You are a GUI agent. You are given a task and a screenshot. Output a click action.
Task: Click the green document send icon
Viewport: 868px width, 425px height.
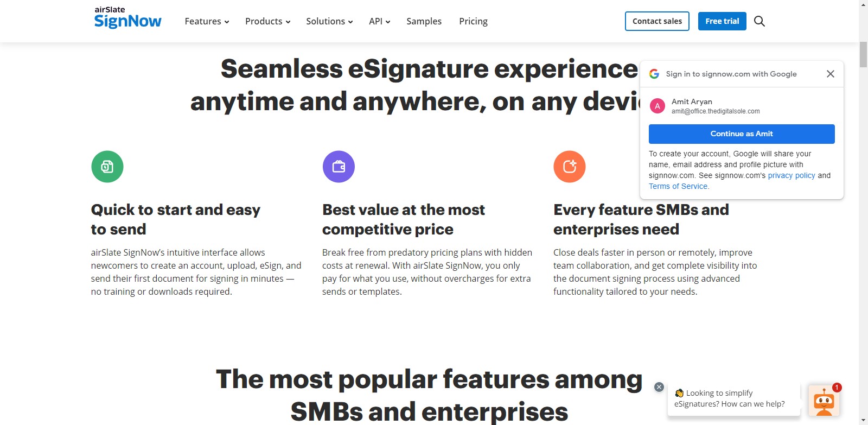107,167
